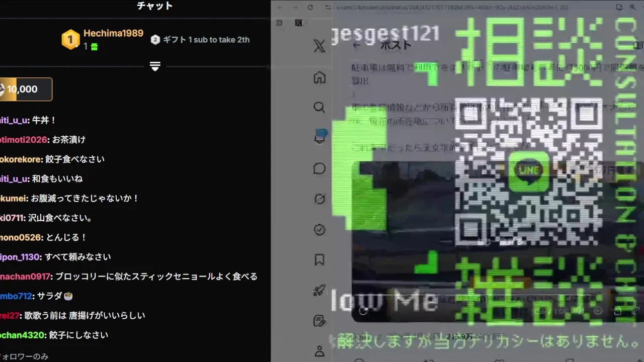The width and height of the screenshot is (644, 362).
Task: Click browser back navigation arrow
Action: [280, 8]
